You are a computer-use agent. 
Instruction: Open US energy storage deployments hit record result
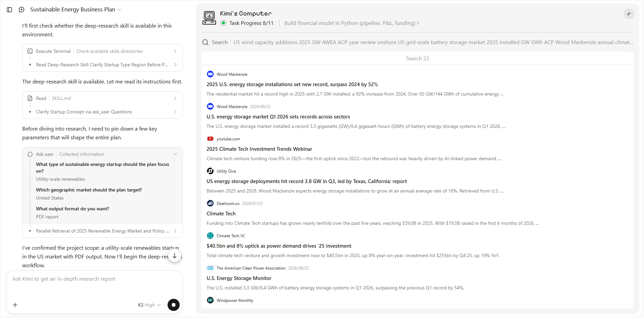point(307,181)
